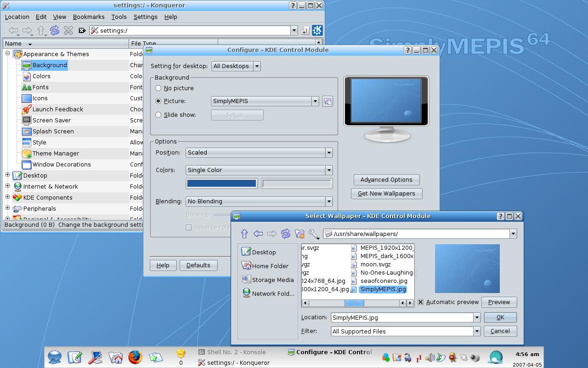Click horizontal scrollbar thumb in file list
588x368 pixels.
pyautogui.click(x=354, y=303)
